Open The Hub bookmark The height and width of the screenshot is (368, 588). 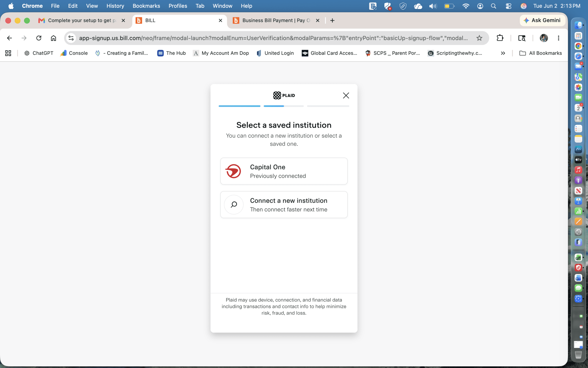click(172, 53)
